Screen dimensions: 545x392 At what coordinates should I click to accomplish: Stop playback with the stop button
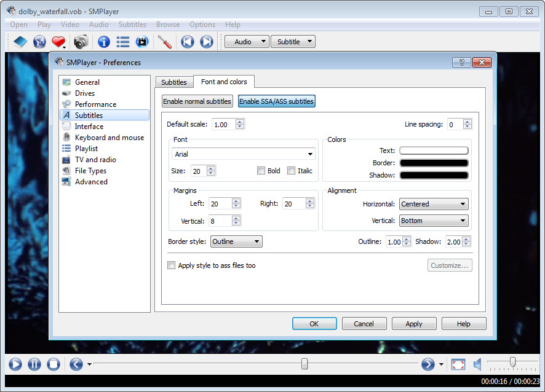tap(54, 364)
